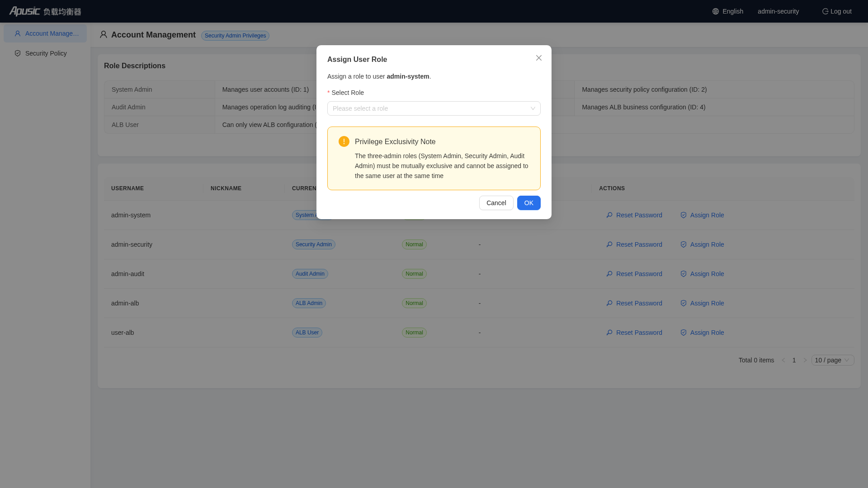
Task: Click the Apusic logo
Action: [x=45, y=11]
